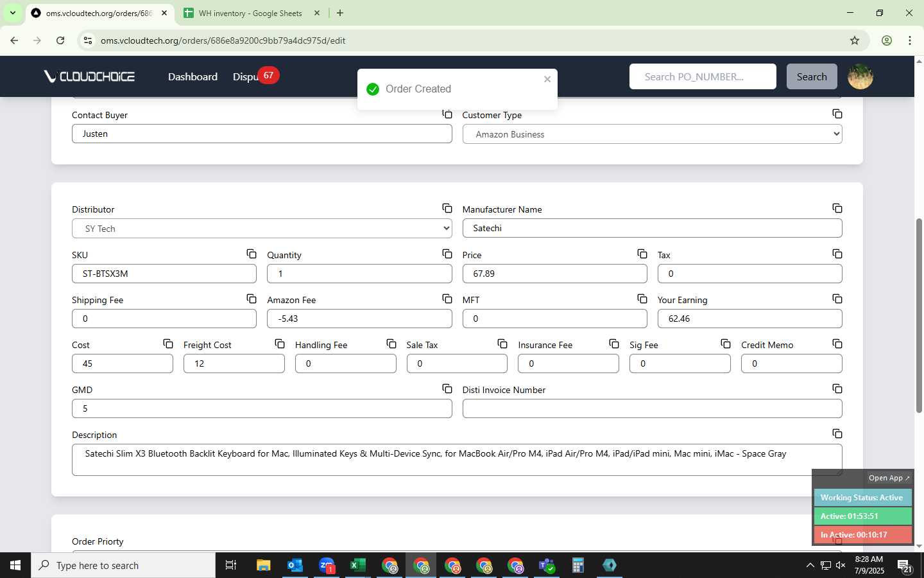Viewport: 924px width, 578px height.
Task: Go back to previous page
Action: (14, 40)
